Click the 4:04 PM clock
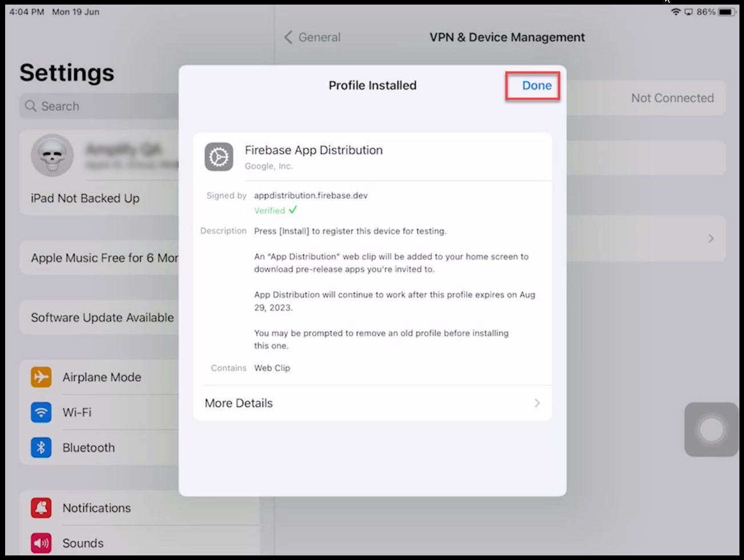 pyautogui.click(x=27, y=12)
